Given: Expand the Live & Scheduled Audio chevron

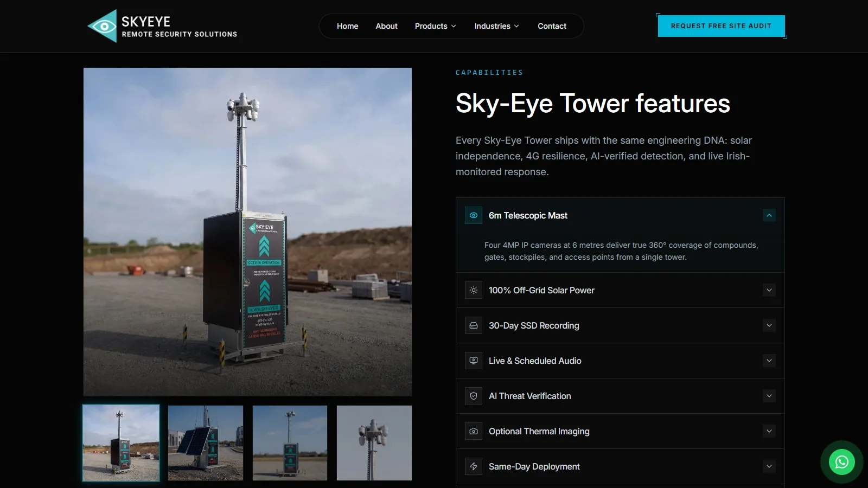Looking at the screenshot, I should [x=769, y=361].
